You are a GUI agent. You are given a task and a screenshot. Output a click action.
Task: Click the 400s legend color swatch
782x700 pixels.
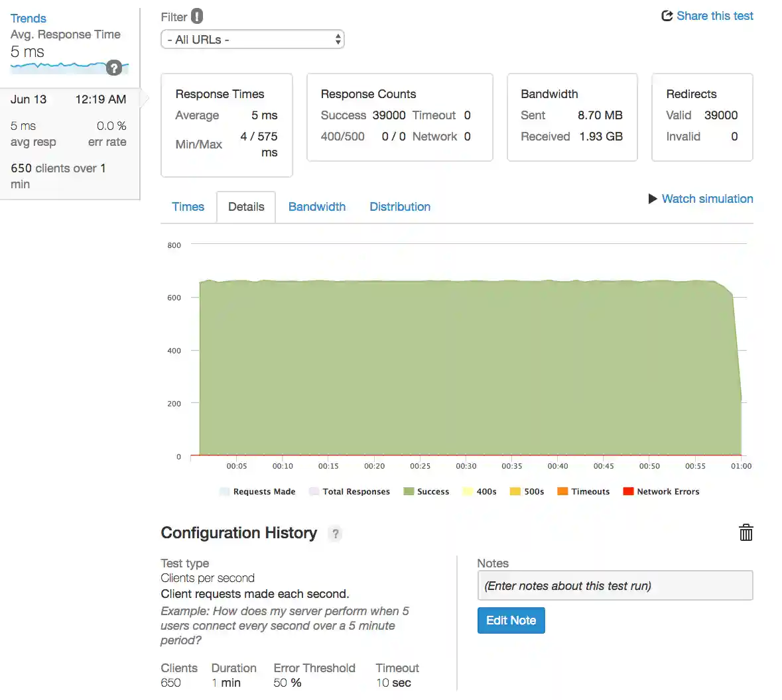coord(468,492)
